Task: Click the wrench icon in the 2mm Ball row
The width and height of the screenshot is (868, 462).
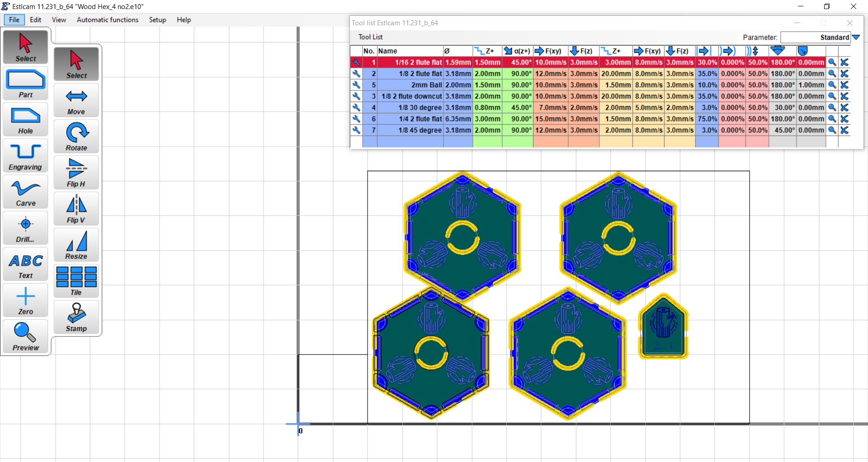Action: click(356, 85)
